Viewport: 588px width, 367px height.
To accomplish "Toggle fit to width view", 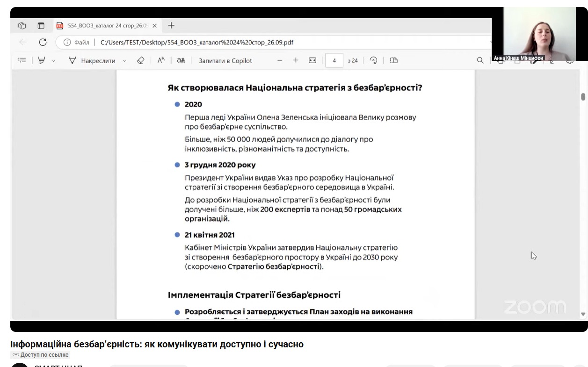I will (312, 60).
